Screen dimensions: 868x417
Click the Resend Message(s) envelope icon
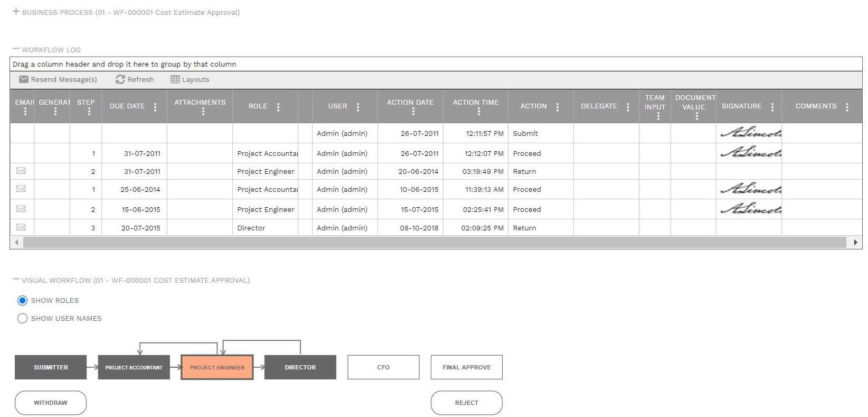point(24,79)
